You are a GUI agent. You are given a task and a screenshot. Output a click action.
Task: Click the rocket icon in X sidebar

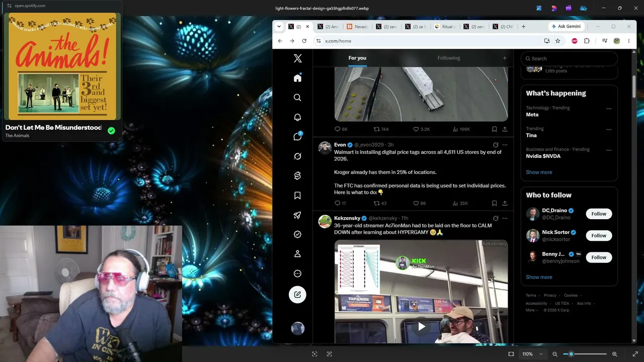pos(298,215)
